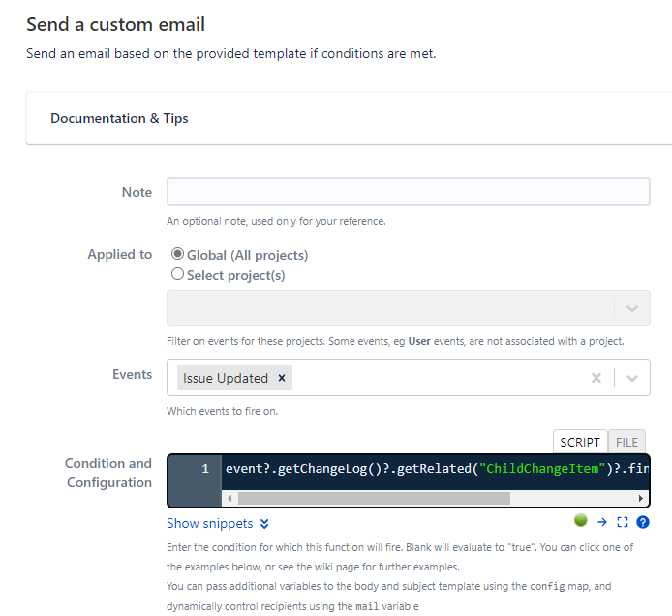Click the green script status indicator

pos(580,520)
